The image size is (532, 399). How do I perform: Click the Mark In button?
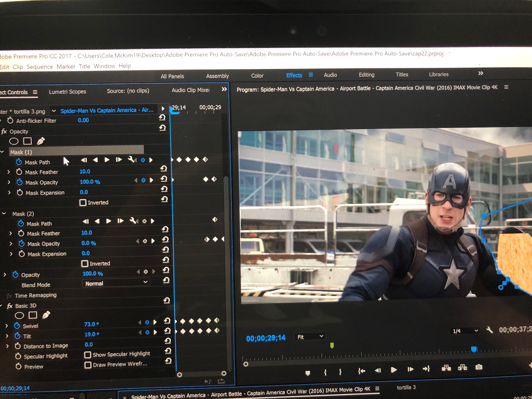pos(325,372)
